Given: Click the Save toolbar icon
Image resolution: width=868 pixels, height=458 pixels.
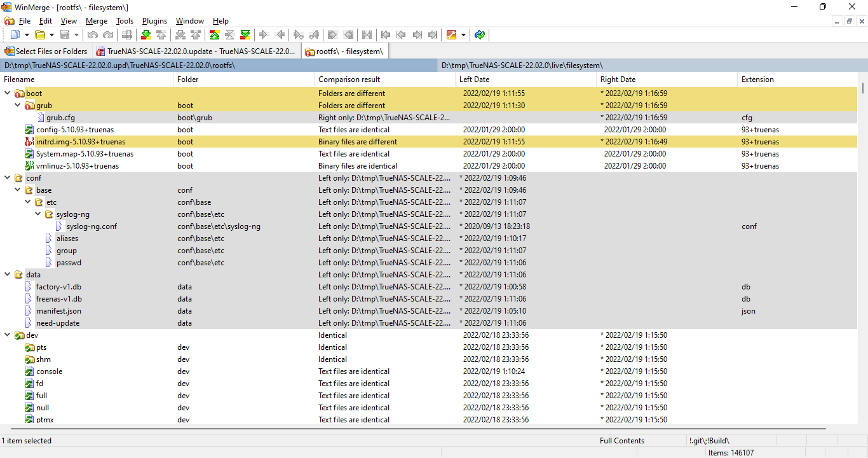Looking at the screenshot, I should (x=65, y=34).
